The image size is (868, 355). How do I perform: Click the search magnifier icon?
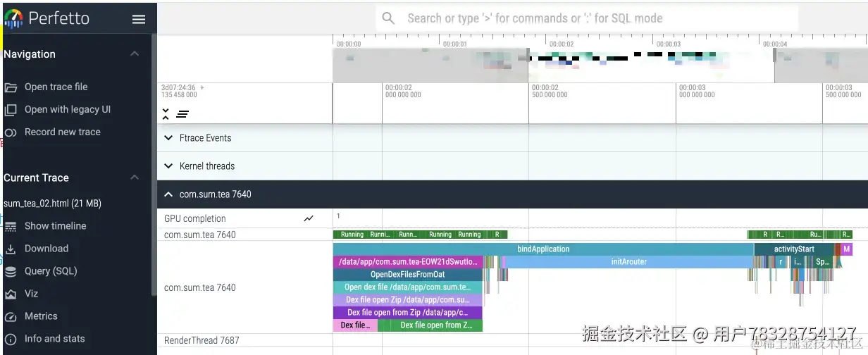point(388,18)
